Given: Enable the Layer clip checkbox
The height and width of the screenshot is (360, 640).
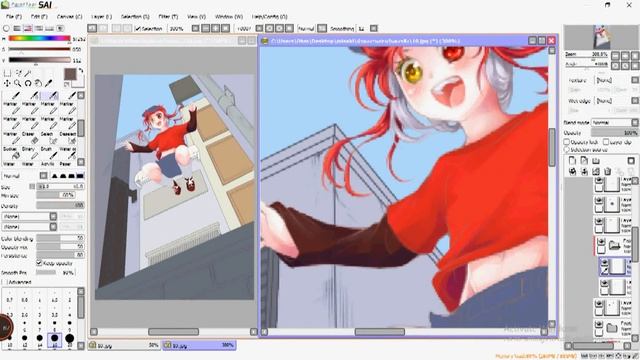Looking at the screenshot, I should coord(606,142).
